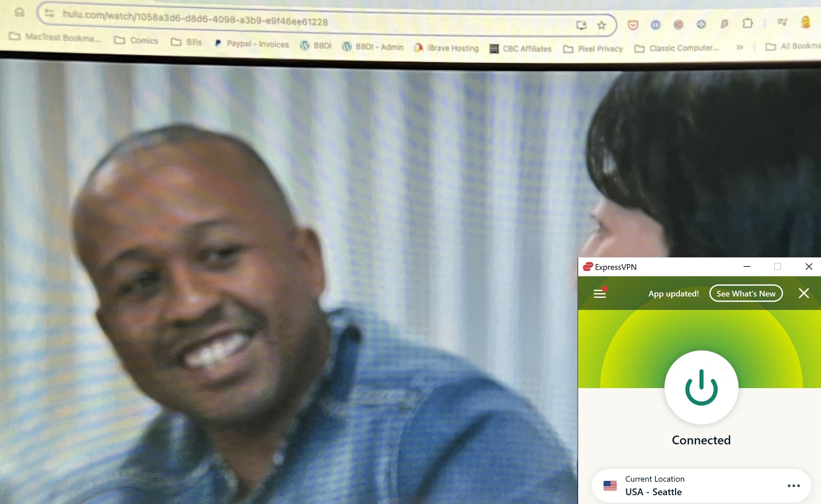The width and height of the screenshot is (821, 504).
Task: Dismiss the App updated banner
Action: click(x=804, y=293)
